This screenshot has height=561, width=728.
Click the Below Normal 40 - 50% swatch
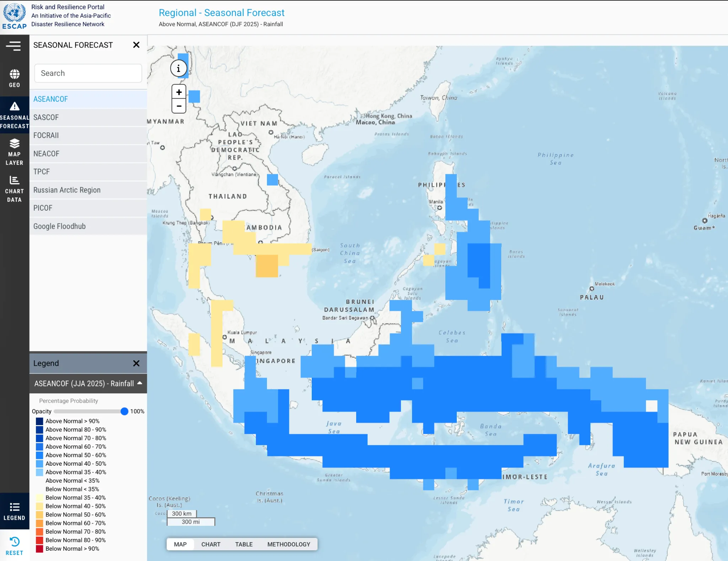coord(39,506)
